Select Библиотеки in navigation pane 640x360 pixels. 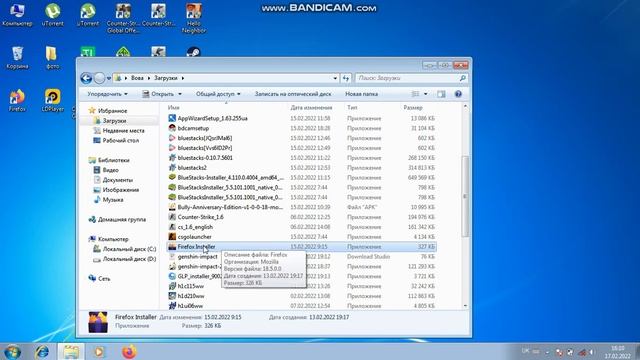coord(113,160)
